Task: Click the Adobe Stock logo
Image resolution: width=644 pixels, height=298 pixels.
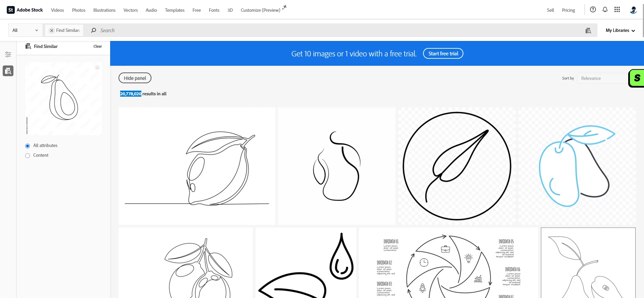Action: tap(25, 10)
